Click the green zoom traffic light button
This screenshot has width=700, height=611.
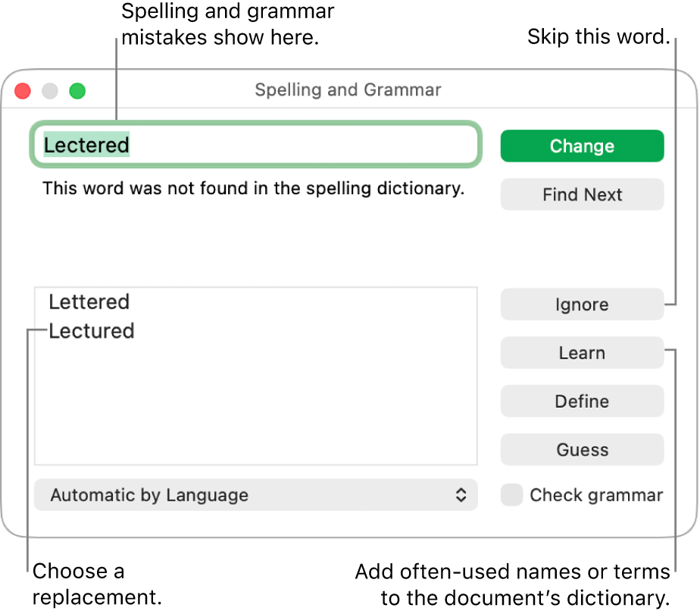pyautogui.click(x=77, y=91)
